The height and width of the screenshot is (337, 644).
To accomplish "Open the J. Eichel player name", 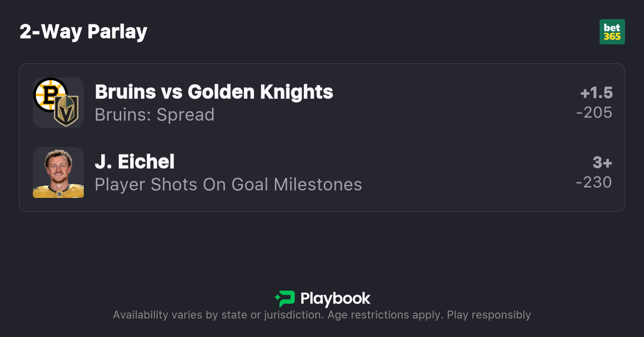I will [135, 162].
